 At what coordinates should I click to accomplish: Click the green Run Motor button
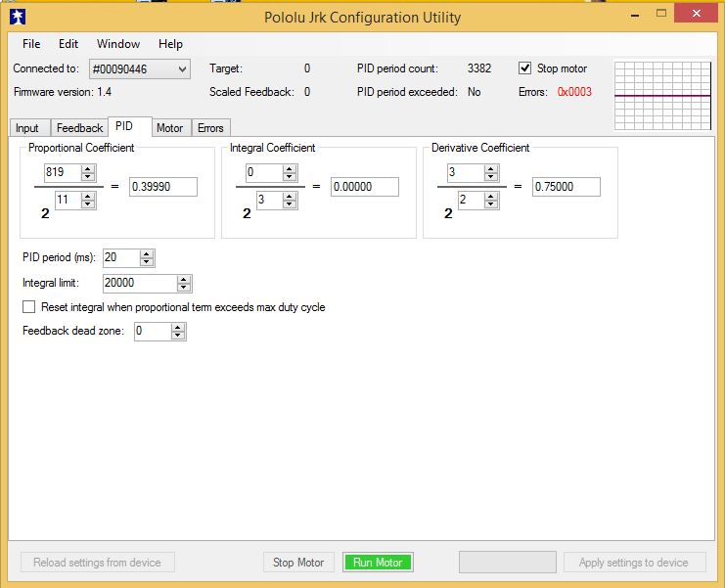378,563
